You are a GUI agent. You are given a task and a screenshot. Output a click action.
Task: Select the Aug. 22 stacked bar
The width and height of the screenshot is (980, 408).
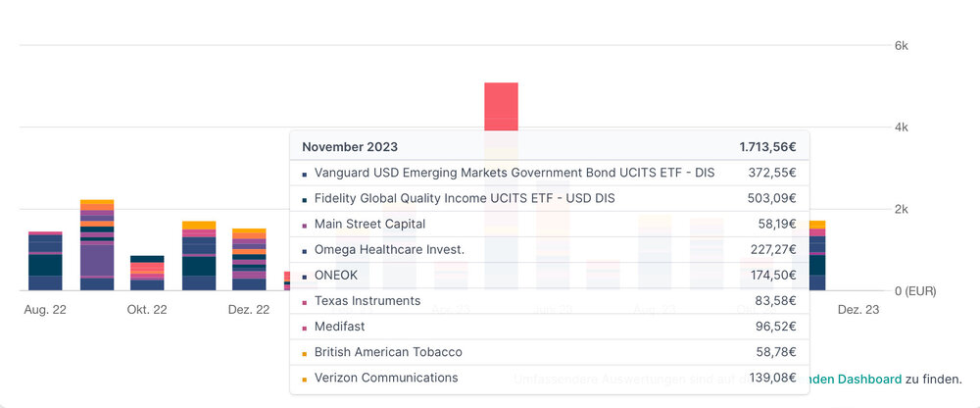click(x=45, y=262)
